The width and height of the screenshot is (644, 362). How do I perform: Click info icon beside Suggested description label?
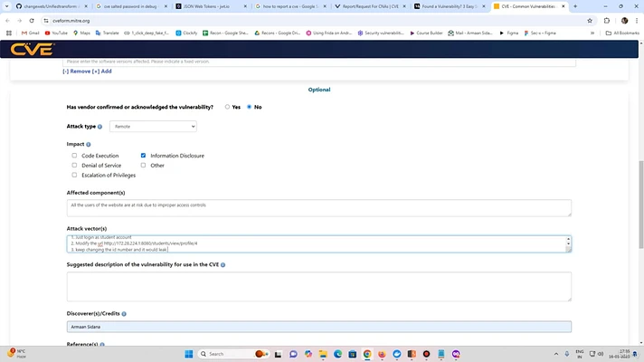[x=223, y=265]
